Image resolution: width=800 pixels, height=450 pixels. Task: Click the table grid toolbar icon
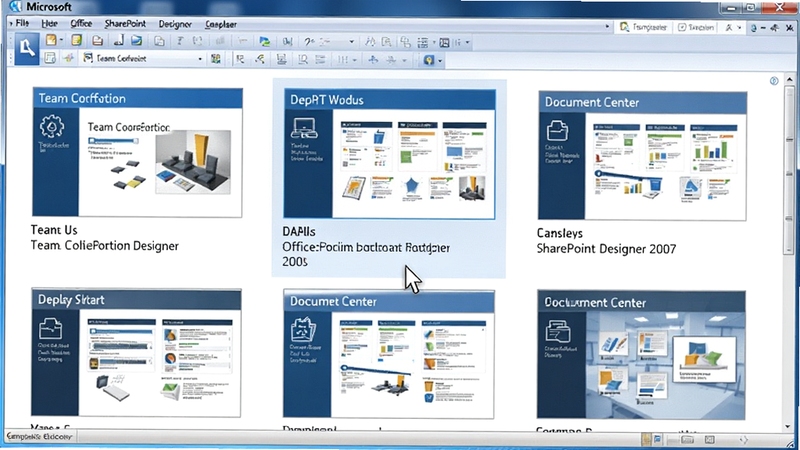444,43
